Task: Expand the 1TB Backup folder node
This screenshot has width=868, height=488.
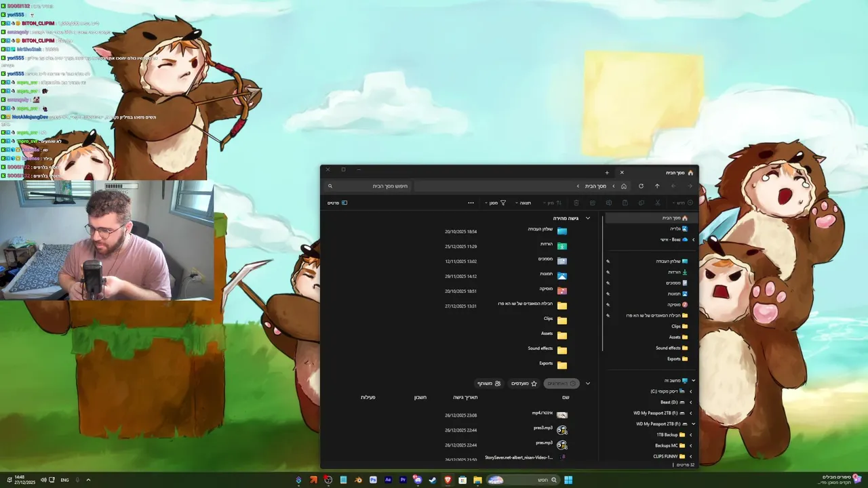Action: coord(690,434)
